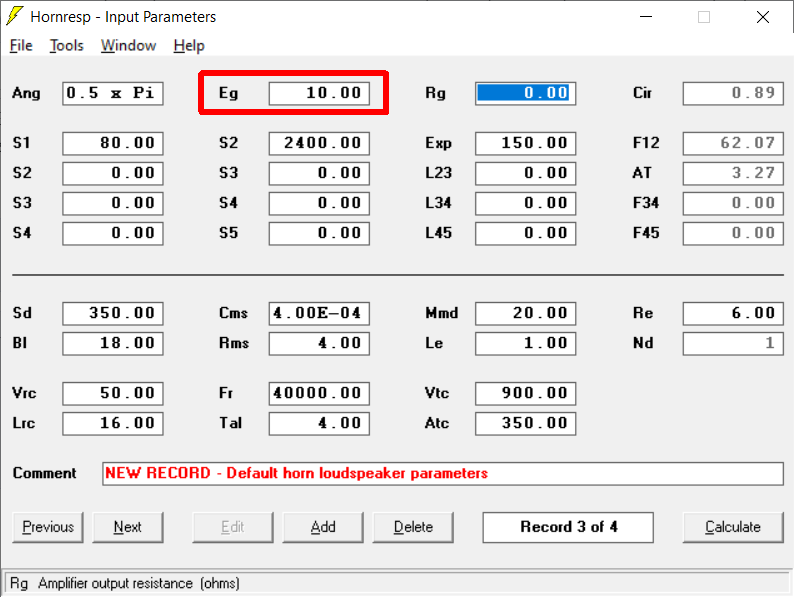The width and height of the screenshot is (794, 597).
Task: Click the Lrc field showing 16.00
Action: 113,423
